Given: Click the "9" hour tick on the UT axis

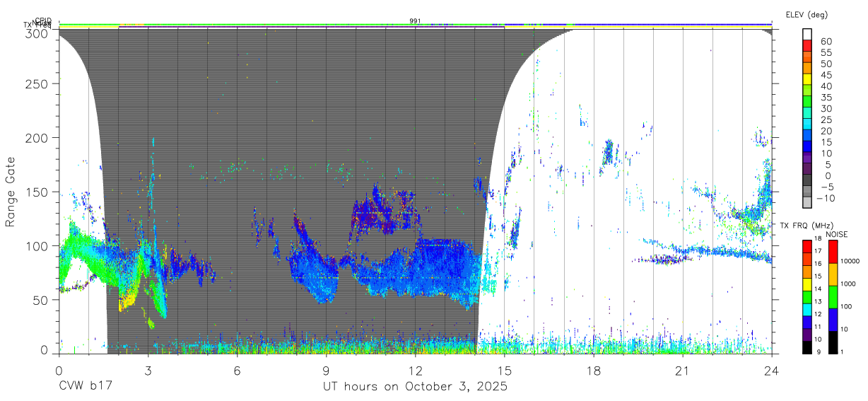Looking at the screenshot, I should (326, 370).
